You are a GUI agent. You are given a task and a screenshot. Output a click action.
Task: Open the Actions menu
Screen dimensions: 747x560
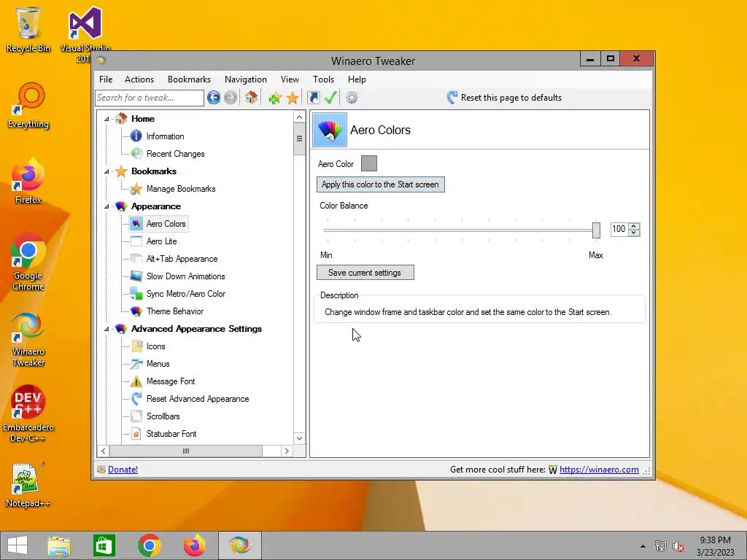coord(139,79)
